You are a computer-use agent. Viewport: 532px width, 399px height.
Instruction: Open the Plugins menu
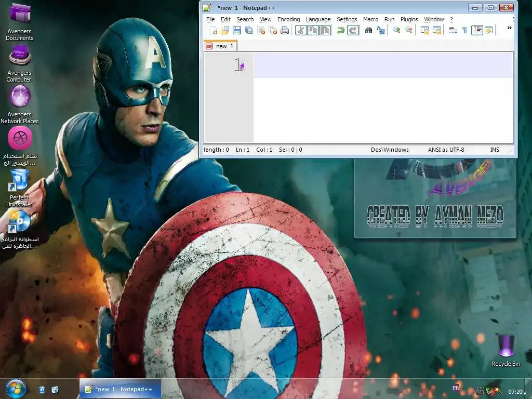(x=409, y=19)
